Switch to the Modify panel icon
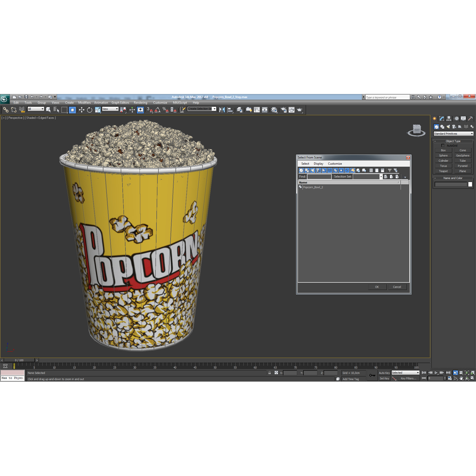The height and width of the screenshot is (476, 476). coord(441,119)
